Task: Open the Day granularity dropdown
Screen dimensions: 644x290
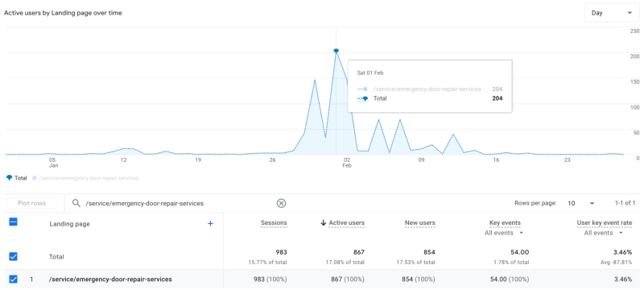Action: point(612,13)
